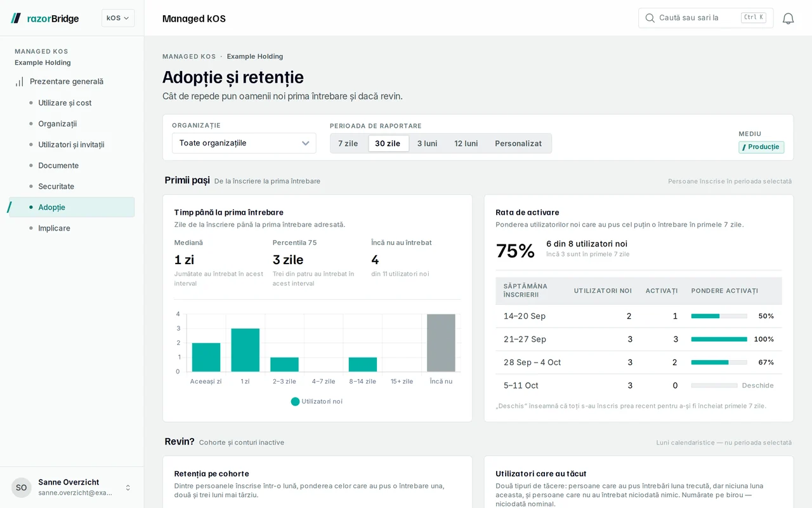Click the Producție environment badge
This screenshot has height=508, width=812.
(x=761, y=147)
